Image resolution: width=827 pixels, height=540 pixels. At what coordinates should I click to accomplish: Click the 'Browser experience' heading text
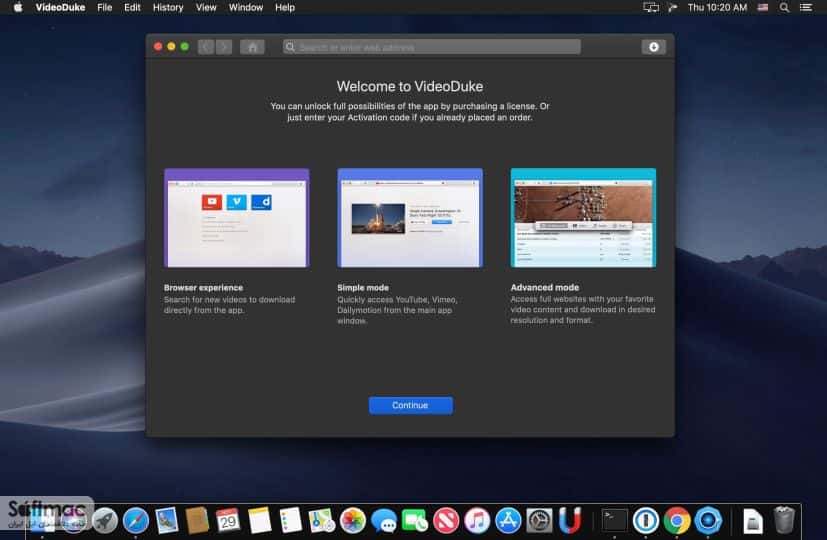coord(203,287)
